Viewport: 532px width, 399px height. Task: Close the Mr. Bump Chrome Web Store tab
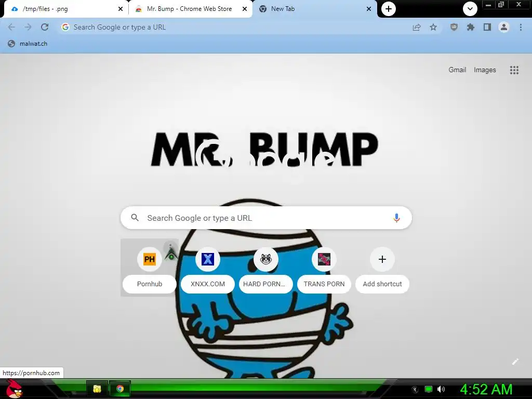point(245,9)
